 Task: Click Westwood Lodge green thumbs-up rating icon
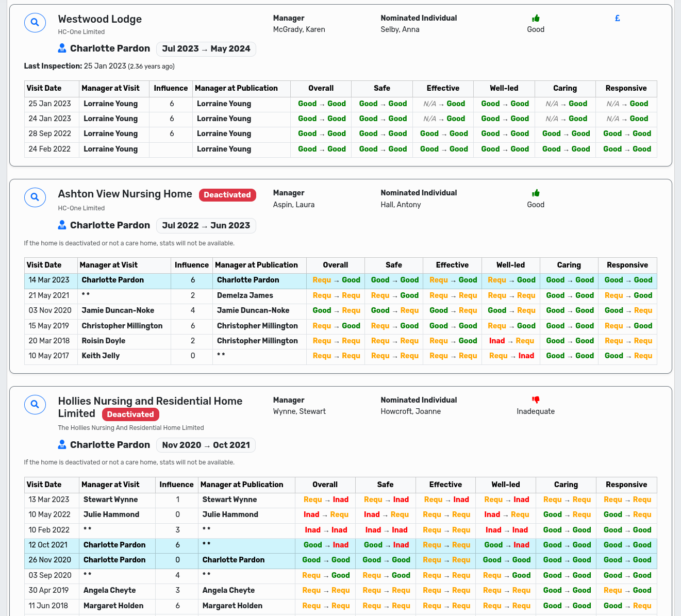[536, 19]
